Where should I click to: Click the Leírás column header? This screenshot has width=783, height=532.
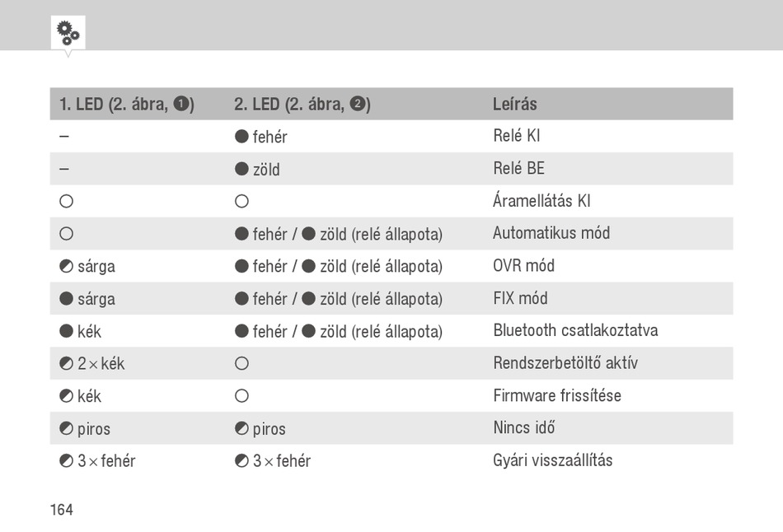coord(515,104)
